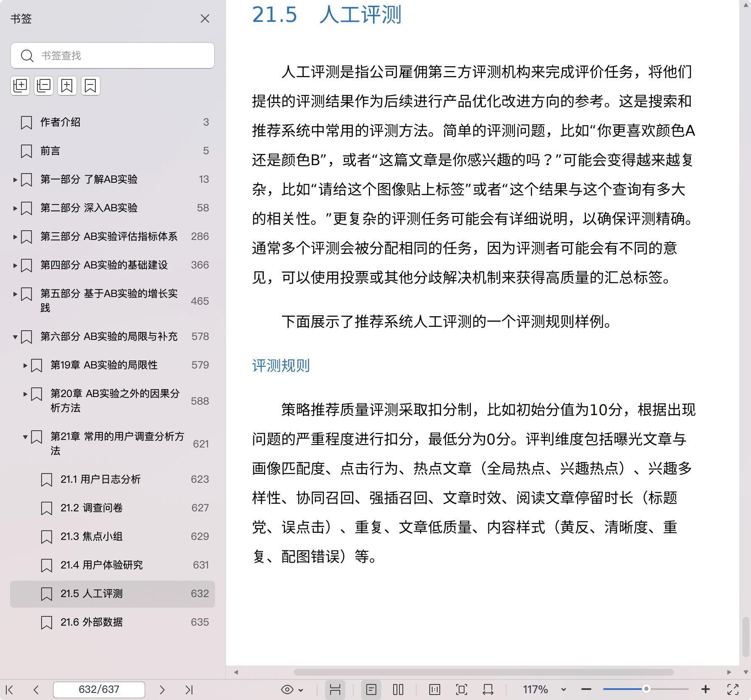Click the vertical scrollbar thumb

tap(746, 636)
